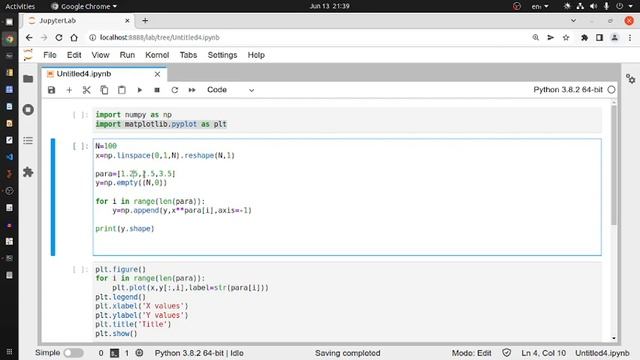The image size is (640, 360).
Task: Expand Chrome tab search chevron
Action: pyautogui.click(x=573, y=20)
